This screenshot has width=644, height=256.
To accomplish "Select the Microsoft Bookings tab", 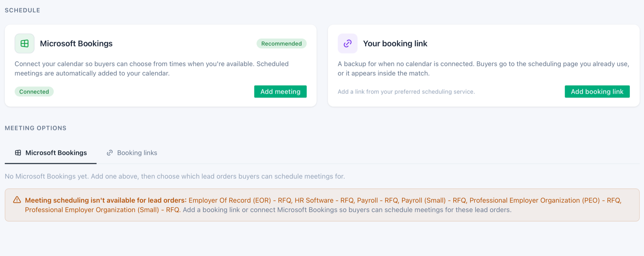I will point(51,153).
